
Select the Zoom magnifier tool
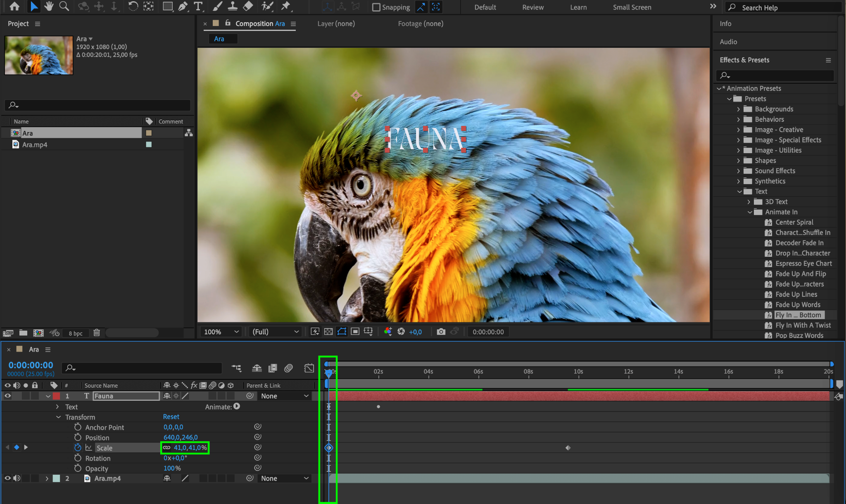click(64, 6)
